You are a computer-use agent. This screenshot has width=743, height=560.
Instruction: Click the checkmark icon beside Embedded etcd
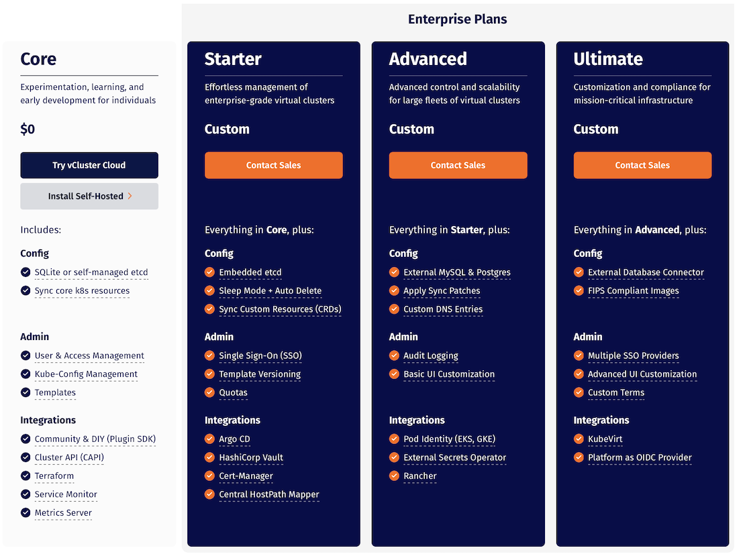pyautogui.click(x=209, y=272)
